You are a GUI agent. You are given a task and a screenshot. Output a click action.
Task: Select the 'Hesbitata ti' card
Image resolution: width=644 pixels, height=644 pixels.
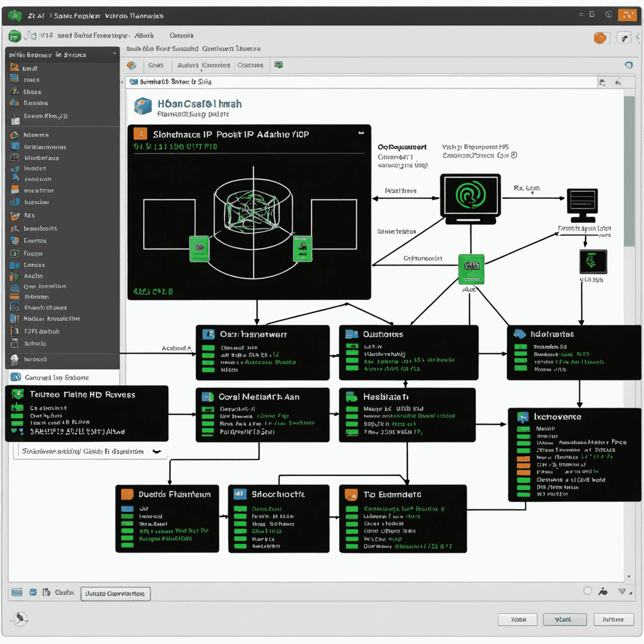(x=407, y=415)
